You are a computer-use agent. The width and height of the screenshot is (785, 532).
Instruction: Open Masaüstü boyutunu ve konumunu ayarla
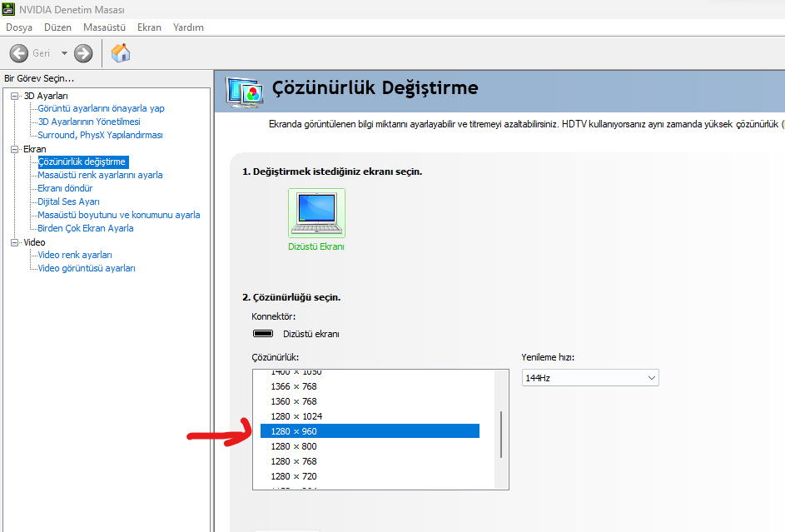tap(119, 215)
